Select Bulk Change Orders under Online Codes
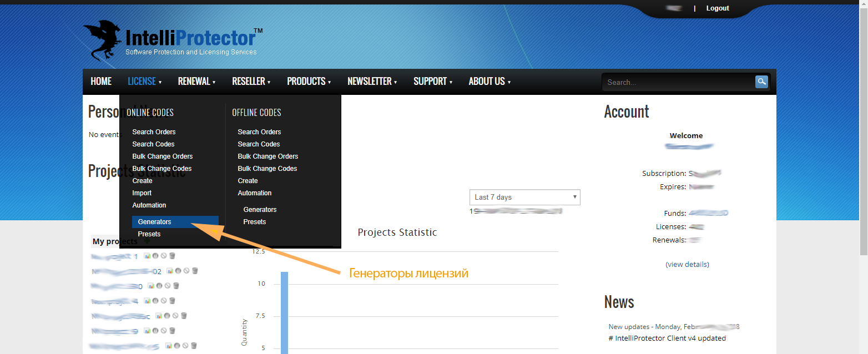The width and height of the screenshot is (868, 354). pos(163,156)
